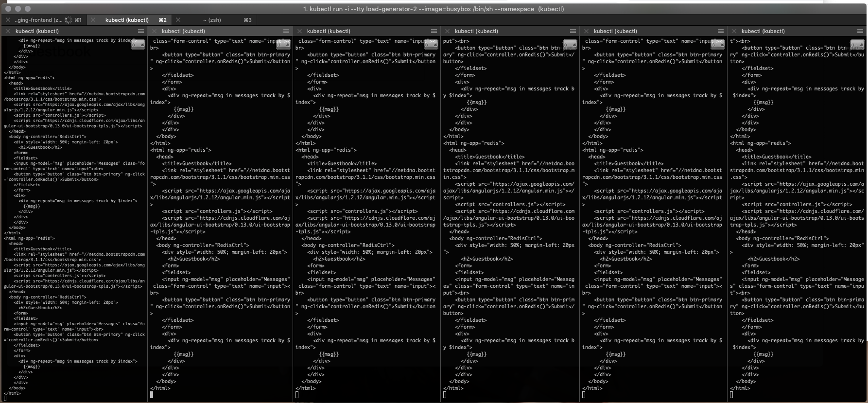Image resolution: width=868 pixels, height=403 pixels.
Task: Click the fourth pane's kubectl (kubectl) title
Action: click(476, 31)
